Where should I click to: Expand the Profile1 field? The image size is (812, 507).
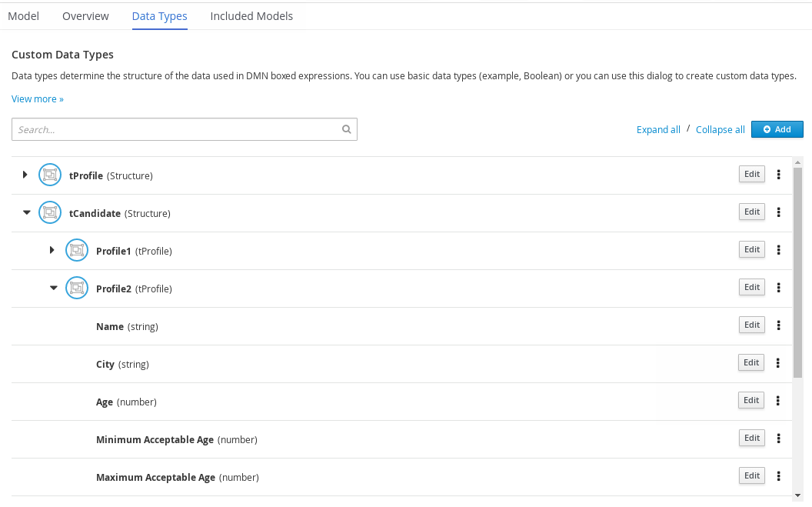52,251
